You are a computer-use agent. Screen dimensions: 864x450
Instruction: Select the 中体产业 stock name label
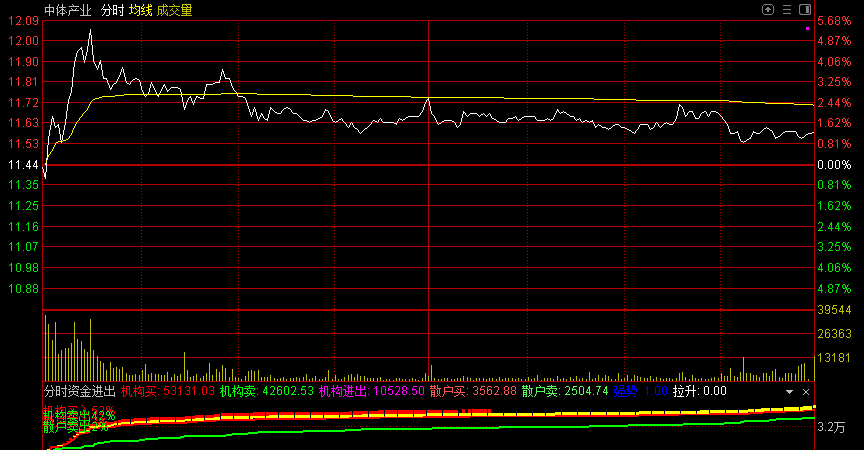67,10
